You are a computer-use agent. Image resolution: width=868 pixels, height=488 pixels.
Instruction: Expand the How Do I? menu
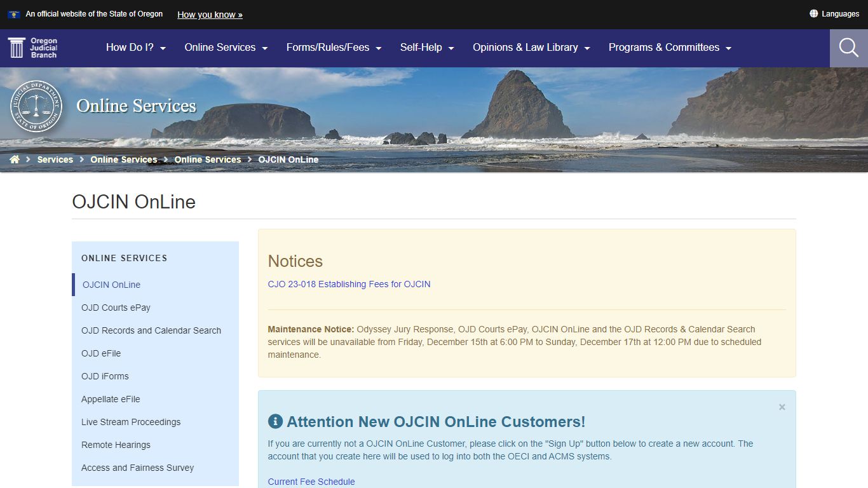136,48
